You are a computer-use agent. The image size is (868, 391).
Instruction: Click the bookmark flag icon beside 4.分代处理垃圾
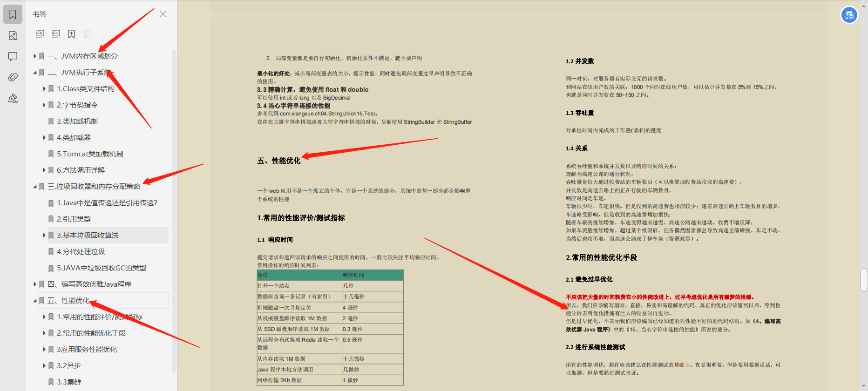51,252
